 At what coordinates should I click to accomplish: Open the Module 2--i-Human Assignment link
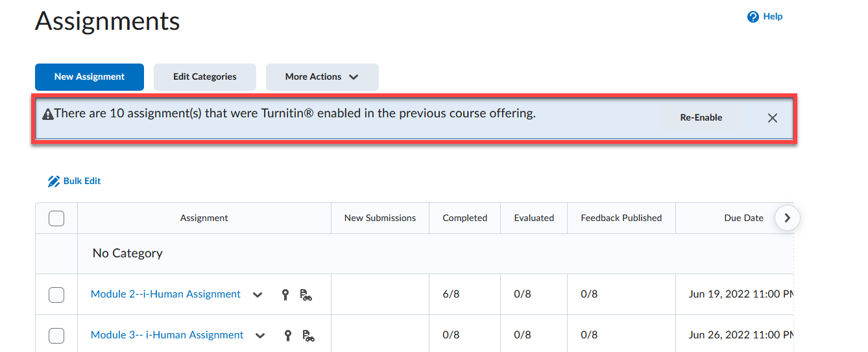[x=165, y=294]
